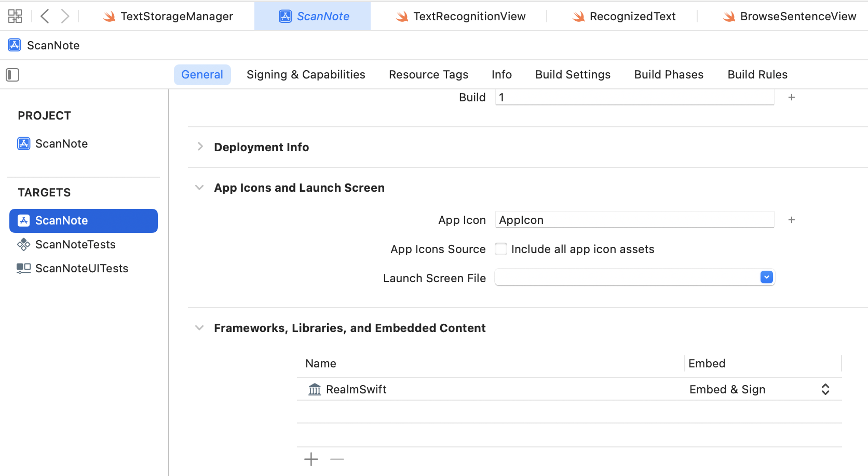Open Build Settings tab
Viewport: 868px width, 476px height.
coord(573,74)
